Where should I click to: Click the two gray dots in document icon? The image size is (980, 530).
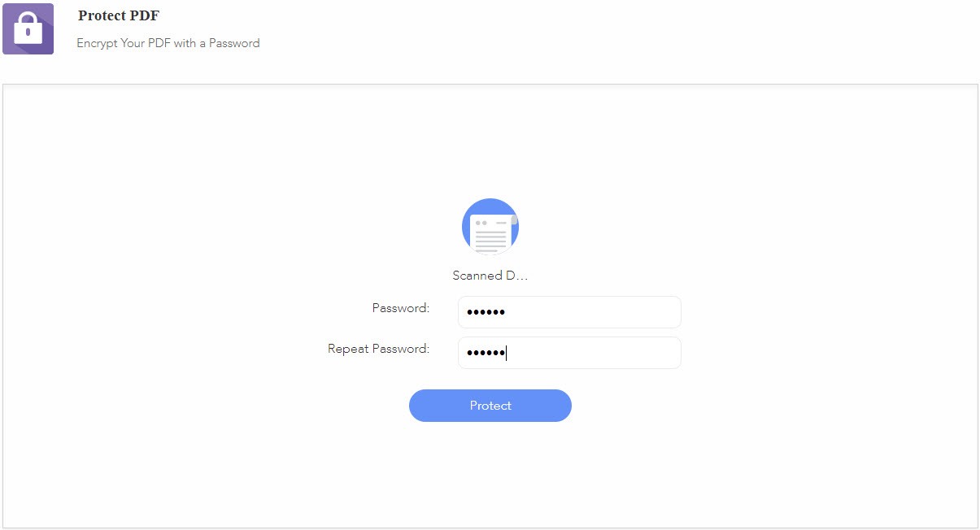481,223
